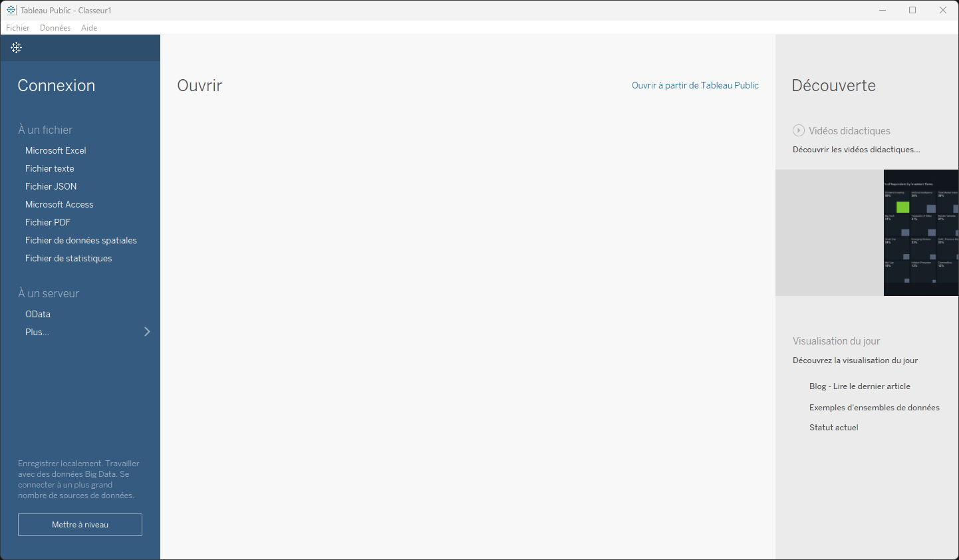Open the dark dashboard visualization thumbnail
Viewport: 959px width, 560px height.
coord(921,233)
